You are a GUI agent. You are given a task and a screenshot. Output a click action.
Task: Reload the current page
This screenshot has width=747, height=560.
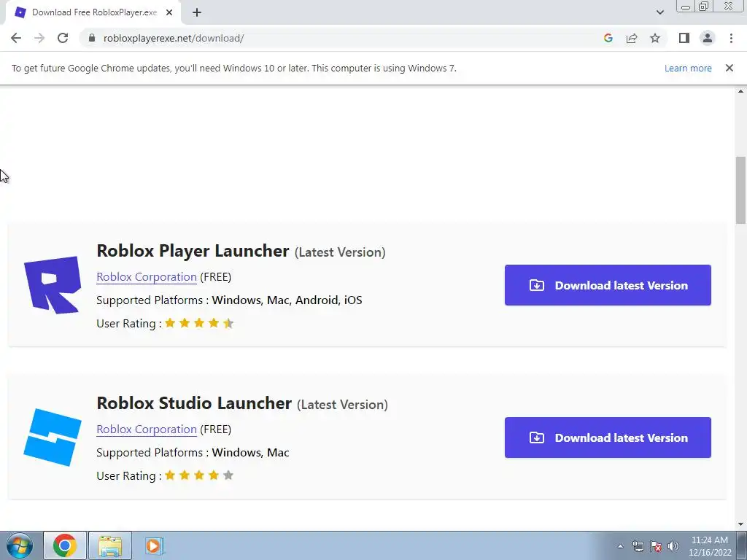[63, 38]
